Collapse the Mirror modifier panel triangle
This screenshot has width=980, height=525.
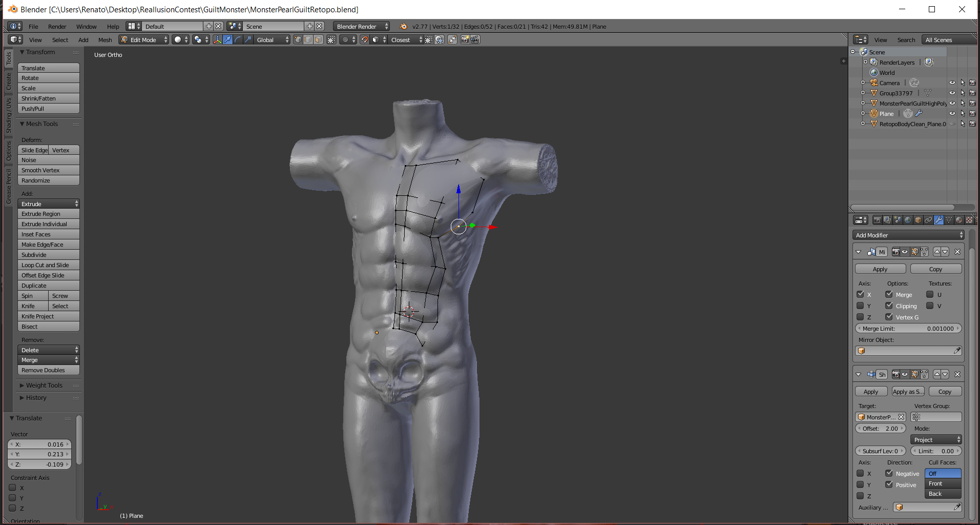(859, 252)
